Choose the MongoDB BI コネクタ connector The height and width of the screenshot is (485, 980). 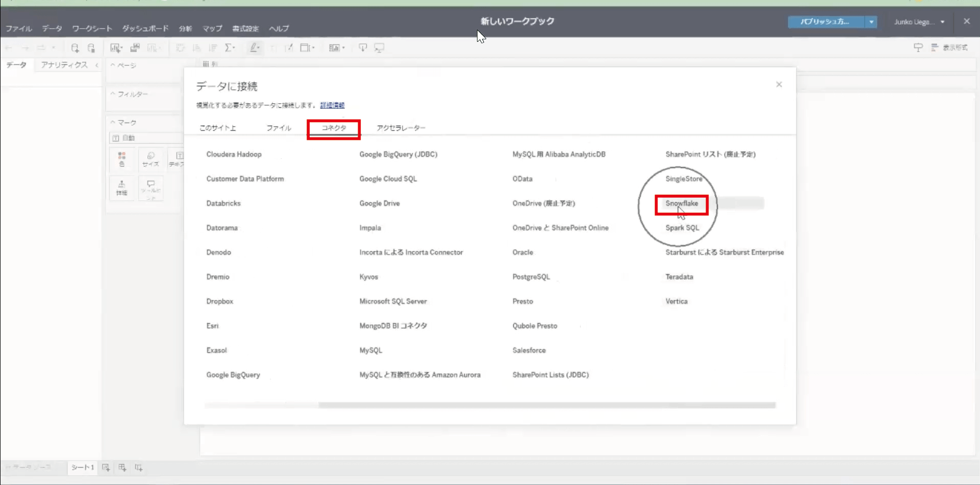[x=393, y=326]
